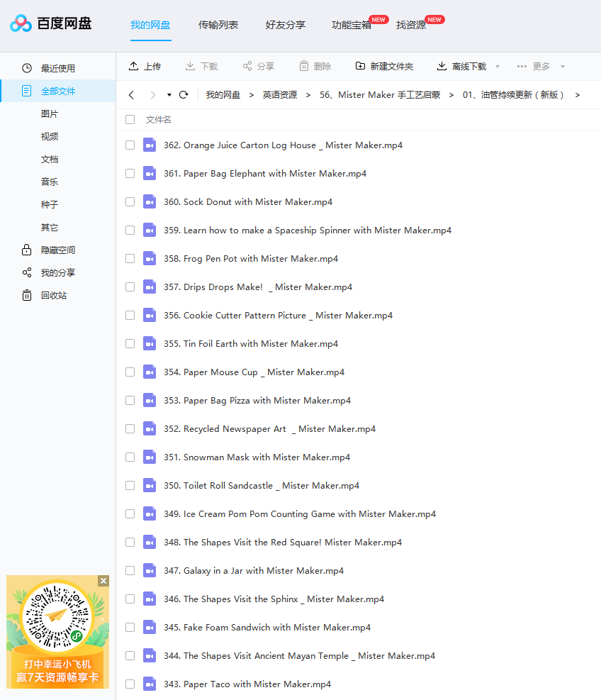Screen dimensions: 601x700
Task: Click video icon of 355. Tin Foil Earth
Action: (150, 344)
